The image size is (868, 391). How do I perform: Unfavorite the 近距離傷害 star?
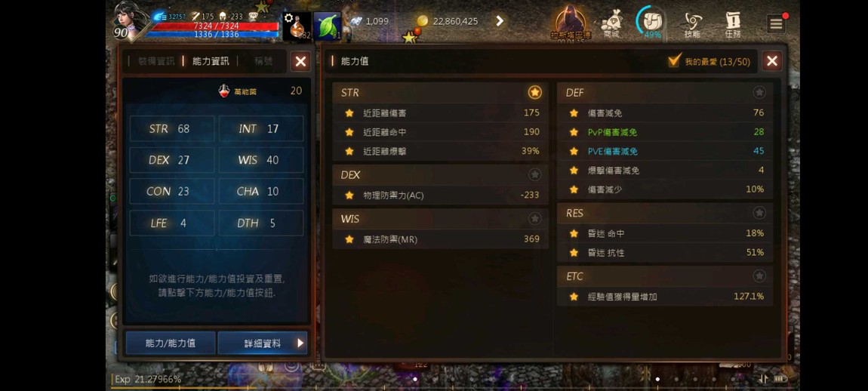coord(349,113)
